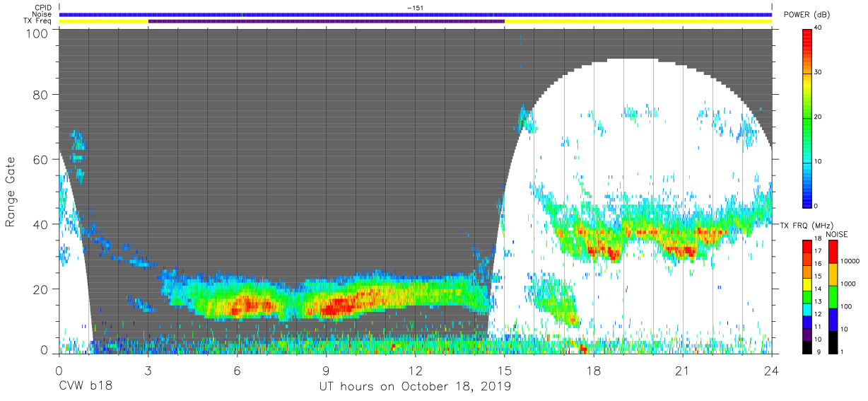868x401 pixels.
Task: Click the noise scale label '10000'
Action: tap(850, 262)
